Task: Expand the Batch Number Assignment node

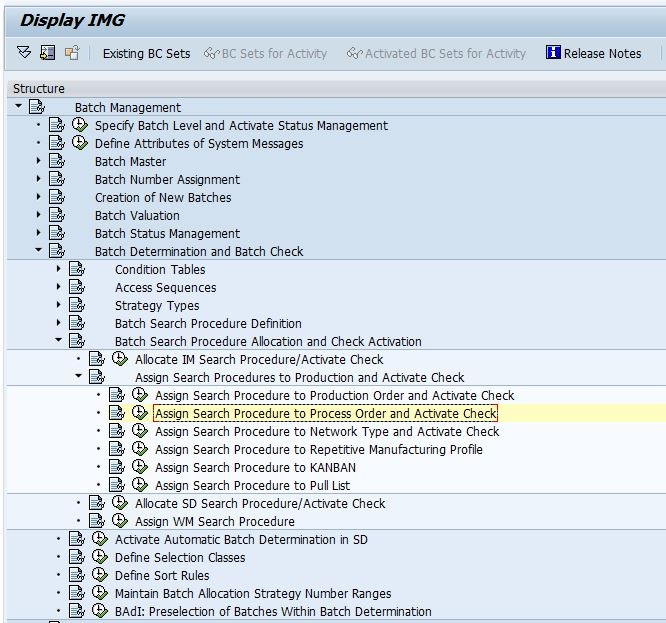Action: [x=39, y=179]
